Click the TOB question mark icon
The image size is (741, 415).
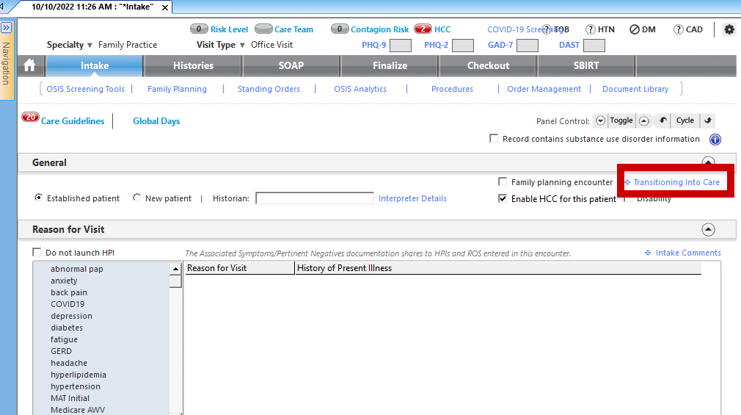[x=546, y=29]
